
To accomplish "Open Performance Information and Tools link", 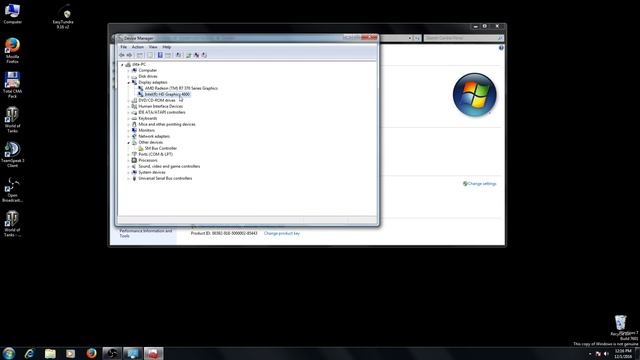I will 145,233.
